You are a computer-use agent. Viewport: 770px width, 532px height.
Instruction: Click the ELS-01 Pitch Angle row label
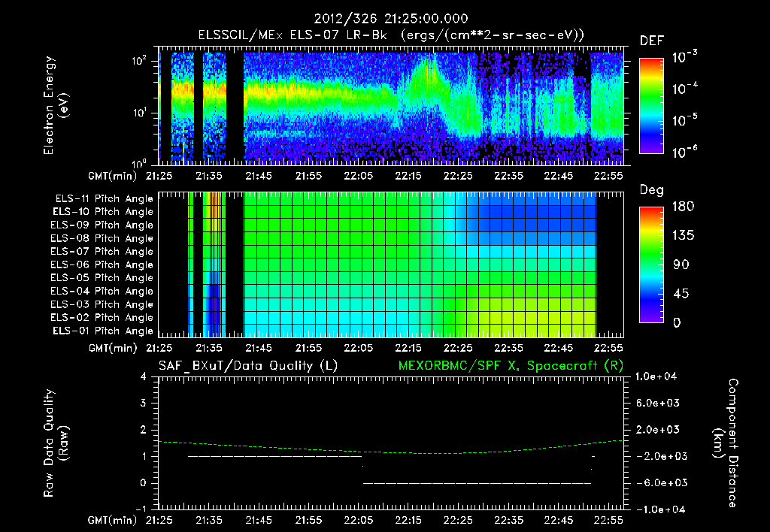pos(103,331)
